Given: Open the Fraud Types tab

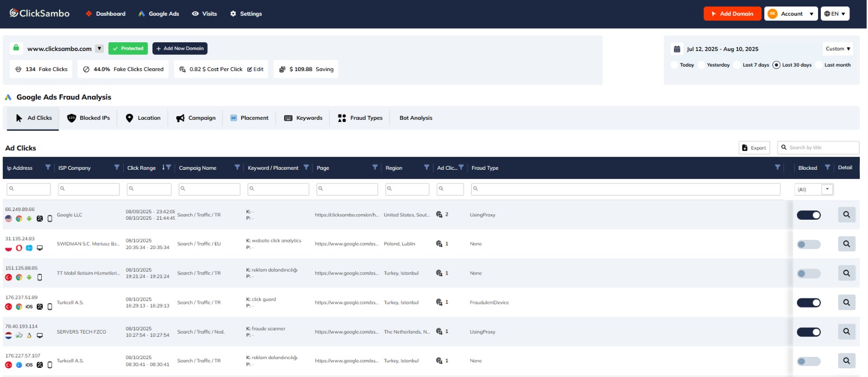Looking at the screenshot, I should tap(360, 118).
